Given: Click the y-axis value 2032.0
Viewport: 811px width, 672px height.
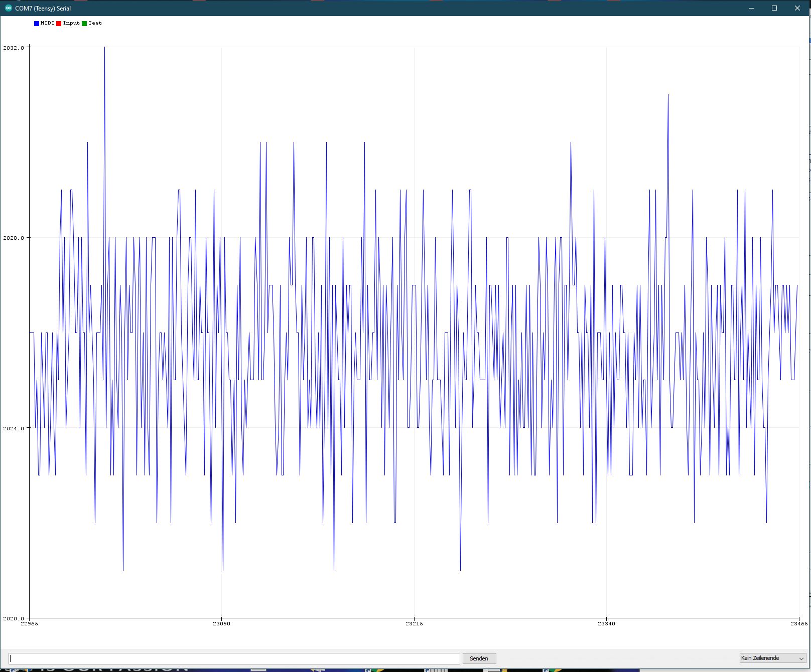Looking at the screenshot, I should point(14,48).
